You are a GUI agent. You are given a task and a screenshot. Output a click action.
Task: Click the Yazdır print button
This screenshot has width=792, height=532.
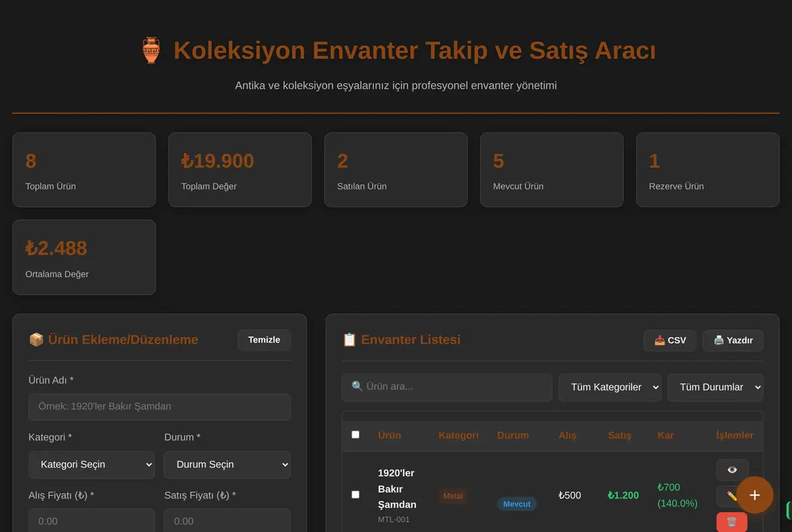pos(733,341)
